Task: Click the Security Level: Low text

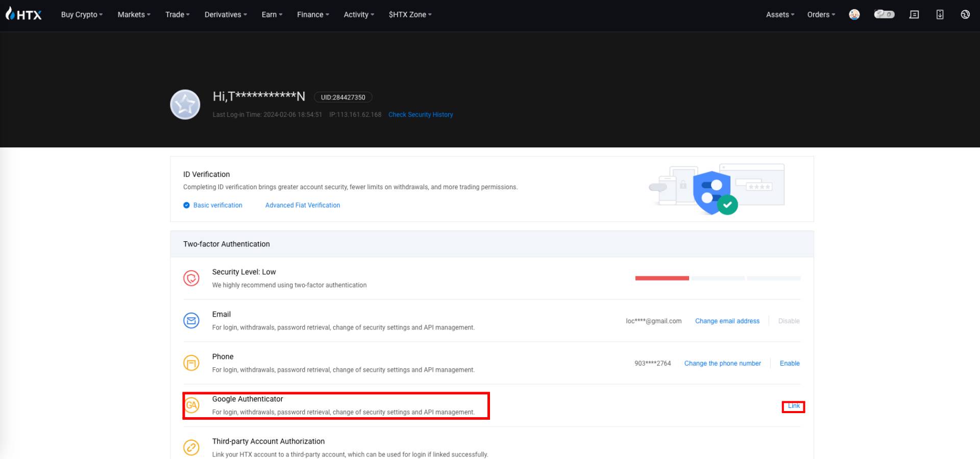Action: [244, 272]
